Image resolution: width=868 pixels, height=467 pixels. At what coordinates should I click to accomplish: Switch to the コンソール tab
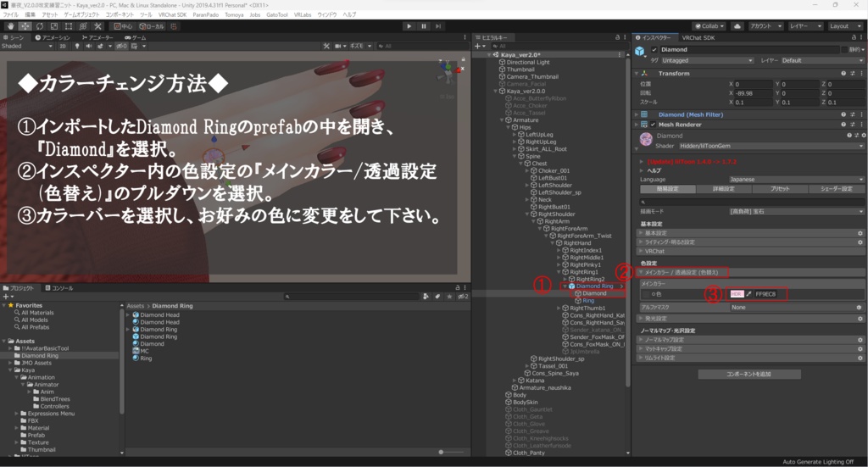[x=58, y=287]
